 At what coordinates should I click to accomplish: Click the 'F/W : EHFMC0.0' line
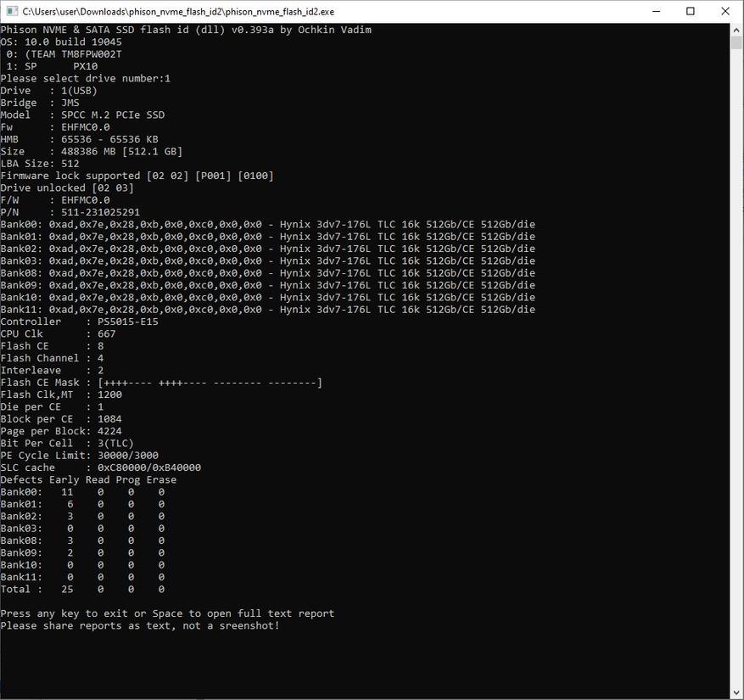(55, 199)
